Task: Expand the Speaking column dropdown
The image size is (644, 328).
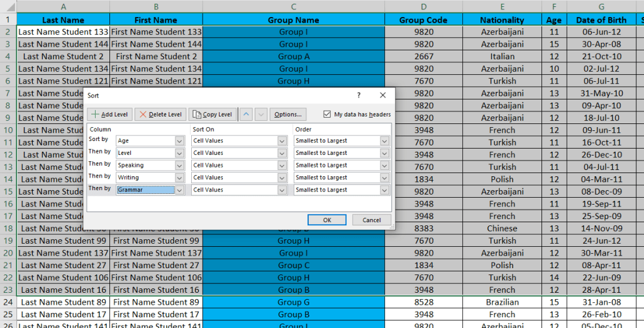Action: click(x=179, y=166)
